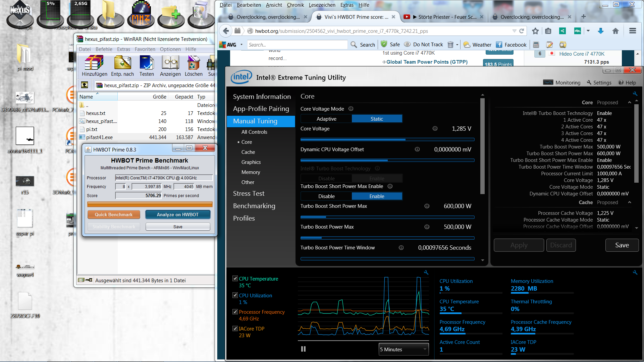Click Anzeigen icon in WinRAR toolbar
Viewport: 644px width, 362px height.
170,66
